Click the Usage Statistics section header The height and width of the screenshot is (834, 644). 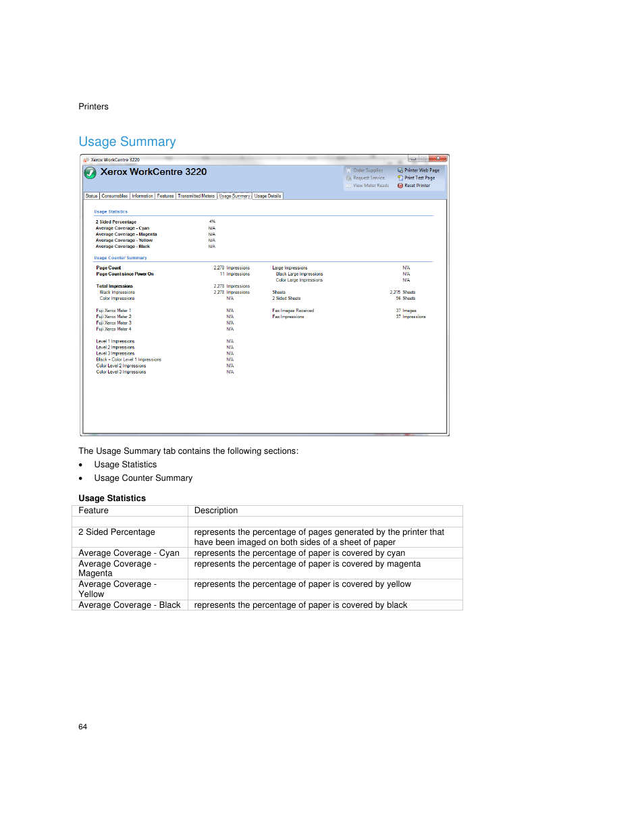point(111,211)
